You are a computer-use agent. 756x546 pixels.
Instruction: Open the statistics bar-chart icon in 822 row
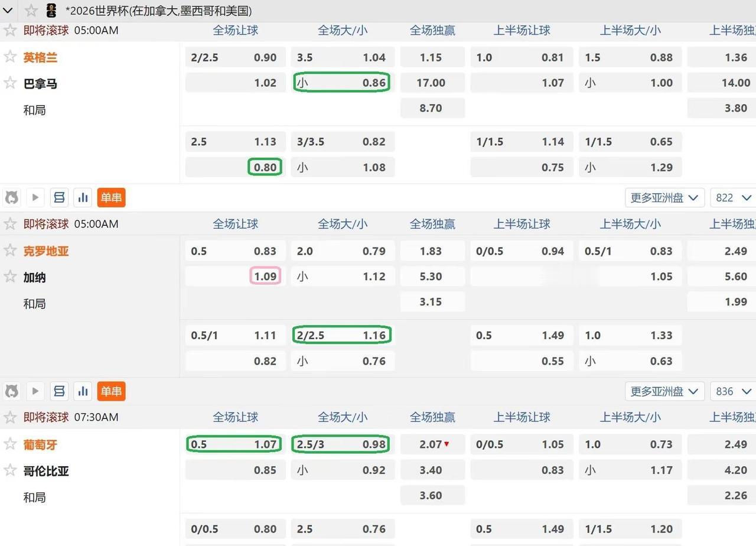[83, 197]
